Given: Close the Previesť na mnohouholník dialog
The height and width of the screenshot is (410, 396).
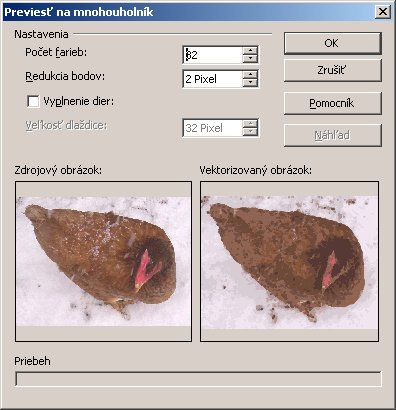Looking at the screenshot, I should coord(383,12).
